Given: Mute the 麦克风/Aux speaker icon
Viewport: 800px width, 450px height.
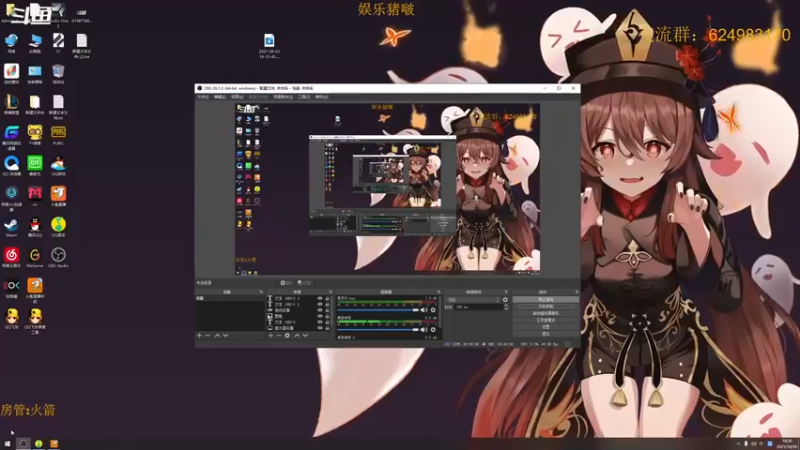Looking at the screenshot, I should (x=423, y=310).
